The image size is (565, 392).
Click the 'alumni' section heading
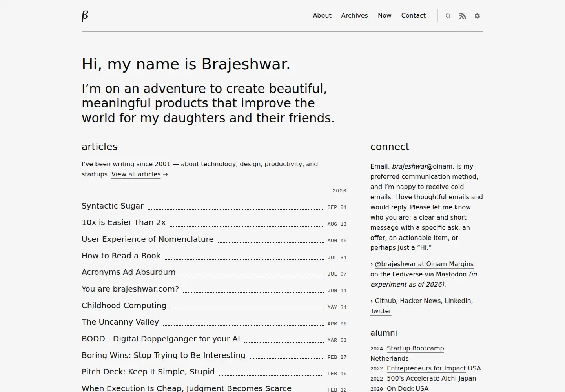tap(384, 333)
